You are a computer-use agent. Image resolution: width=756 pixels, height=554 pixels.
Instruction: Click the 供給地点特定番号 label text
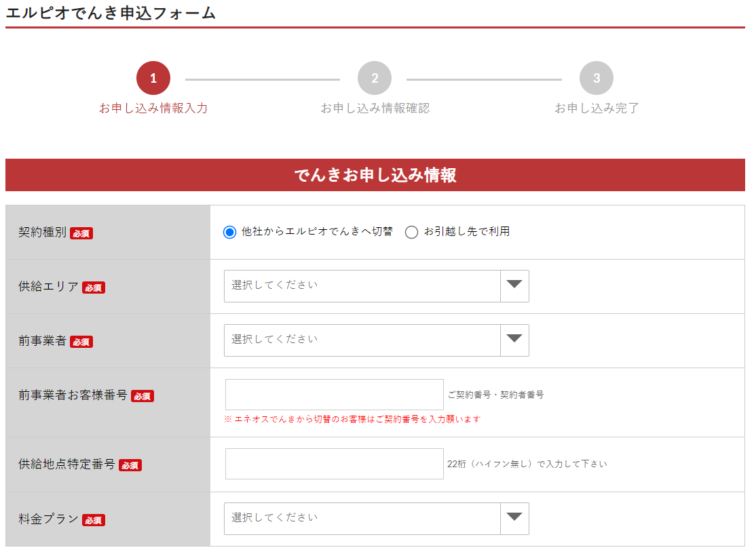click(x=67, y=464)
